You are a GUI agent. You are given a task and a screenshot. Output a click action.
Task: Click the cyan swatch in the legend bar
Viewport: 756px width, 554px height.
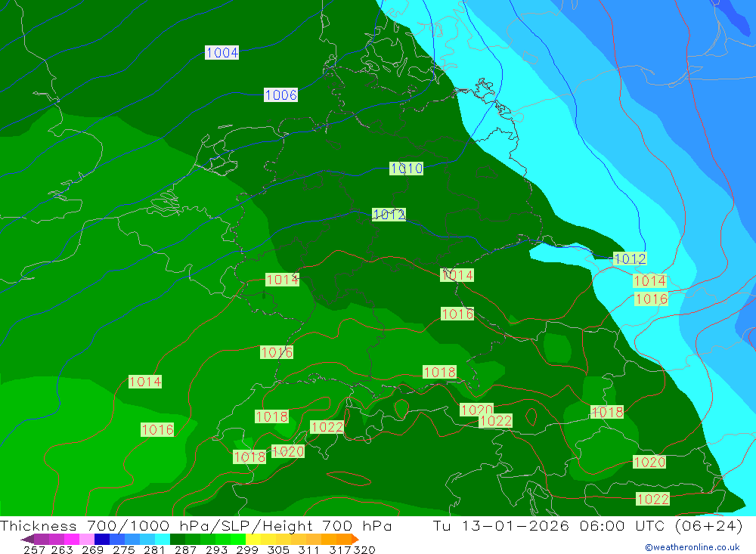click(163, 539)
